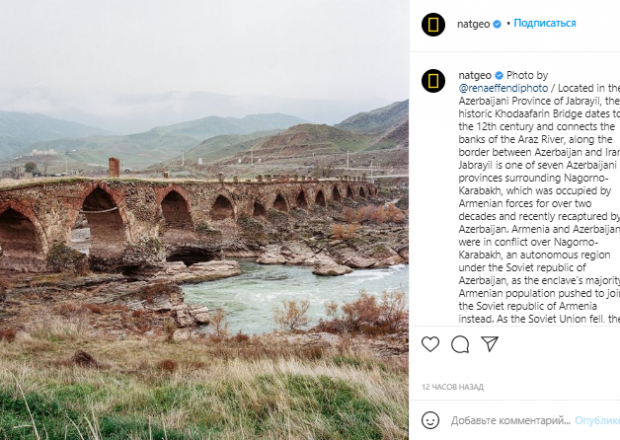Open the natgeo username in the caption
The width and height of the screenshot is (620, 440).
475,75
